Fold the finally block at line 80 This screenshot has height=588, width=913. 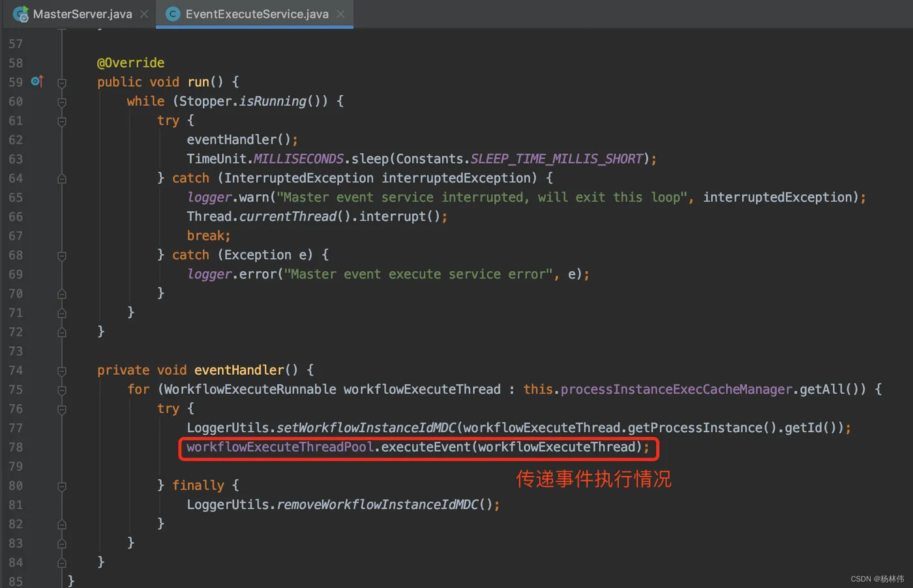click(x=62, y=486)
